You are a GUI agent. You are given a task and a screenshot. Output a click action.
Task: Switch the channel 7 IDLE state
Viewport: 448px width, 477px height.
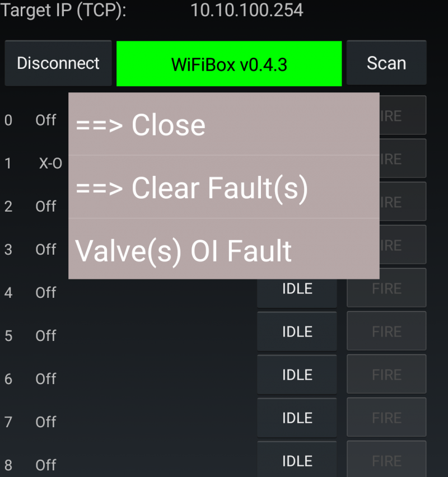pyautogui.click(x=297, y=418)
